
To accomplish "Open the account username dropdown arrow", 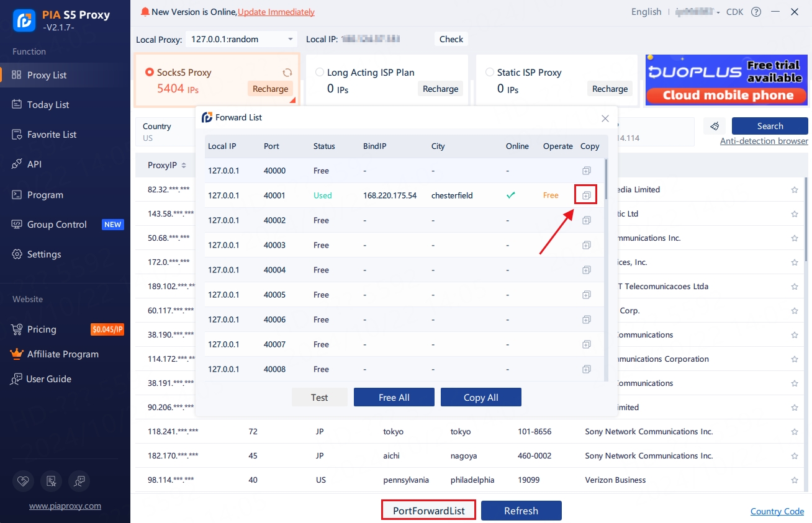I will [x=718, y=12].
